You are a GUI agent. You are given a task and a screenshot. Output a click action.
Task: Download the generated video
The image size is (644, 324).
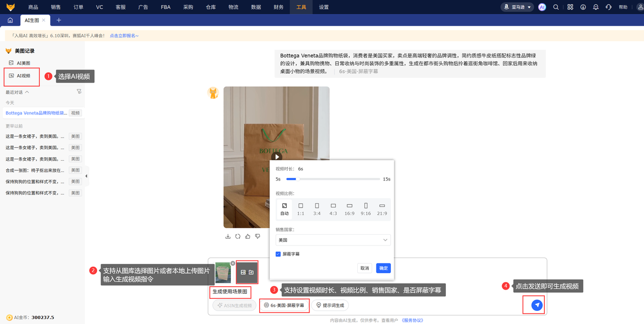(x=227, y=236)
